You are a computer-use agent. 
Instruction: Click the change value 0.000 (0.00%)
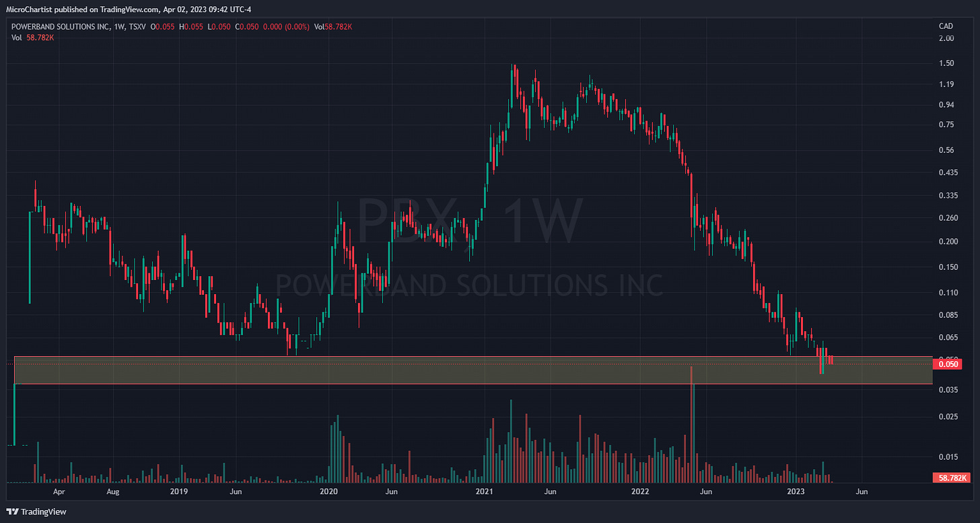click(287, 26)
